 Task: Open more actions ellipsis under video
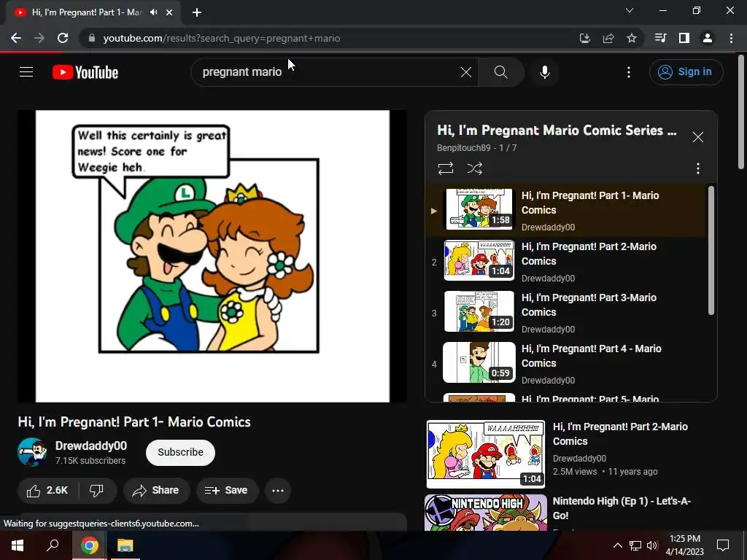coord(278,491)
